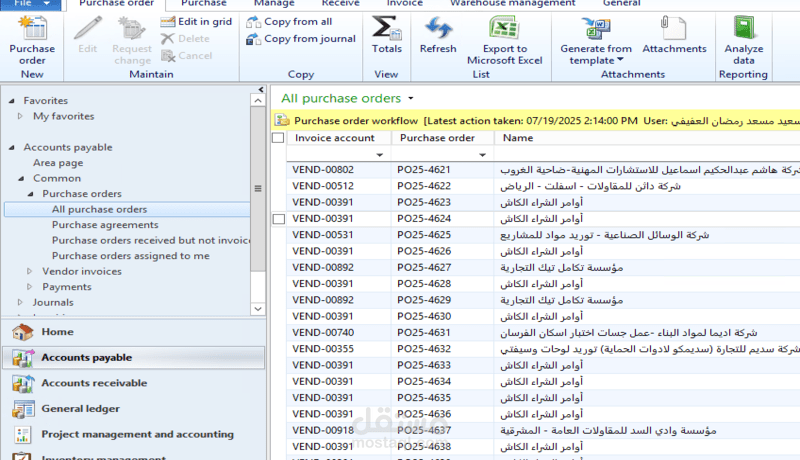The image size is (800, 460).
Task: Collapse the Accounts payable tree node
Action: [x=11, y=147]
